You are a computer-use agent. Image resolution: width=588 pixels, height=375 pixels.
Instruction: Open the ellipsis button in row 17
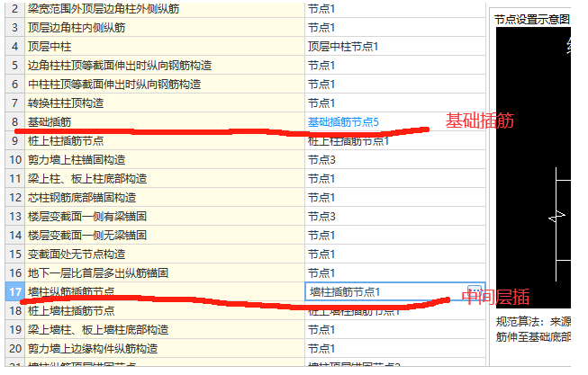[475, 290]
